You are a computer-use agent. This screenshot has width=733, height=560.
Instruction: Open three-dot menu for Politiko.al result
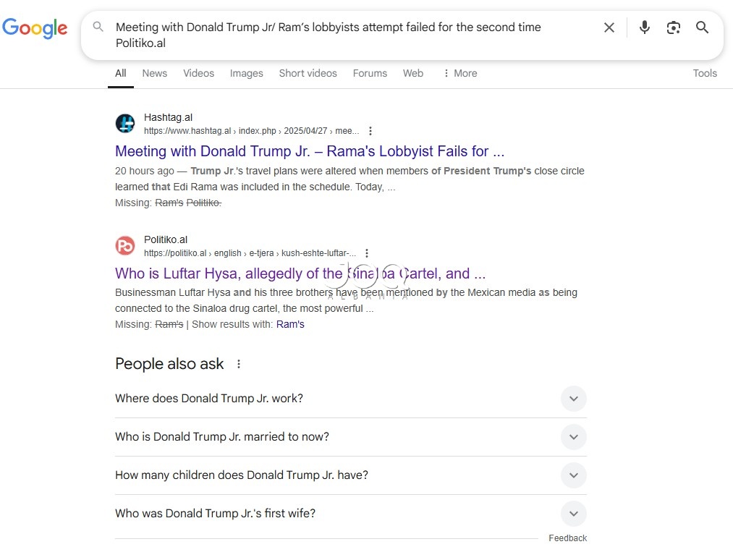[x=367, y=253]
